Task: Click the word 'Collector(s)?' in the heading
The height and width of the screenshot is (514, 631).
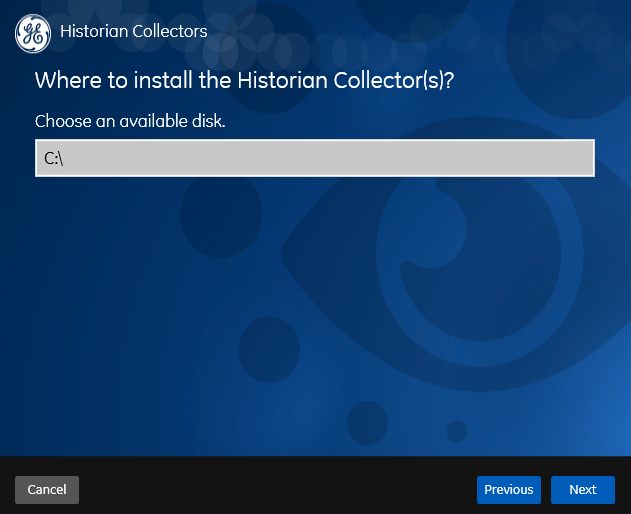Action: (x=394, y=80)
